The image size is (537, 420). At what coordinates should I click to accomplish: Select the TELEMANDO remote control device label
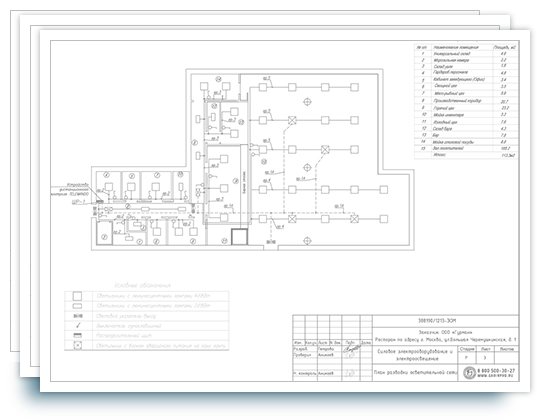[x=70, y=189]
